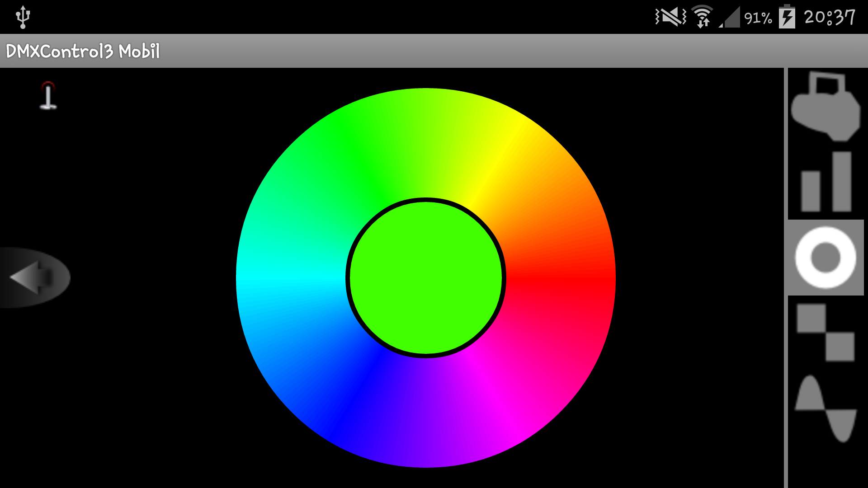Open the checkered squares icon
The width and height of the screenshot is (868, 488).
tap(826, 333)
